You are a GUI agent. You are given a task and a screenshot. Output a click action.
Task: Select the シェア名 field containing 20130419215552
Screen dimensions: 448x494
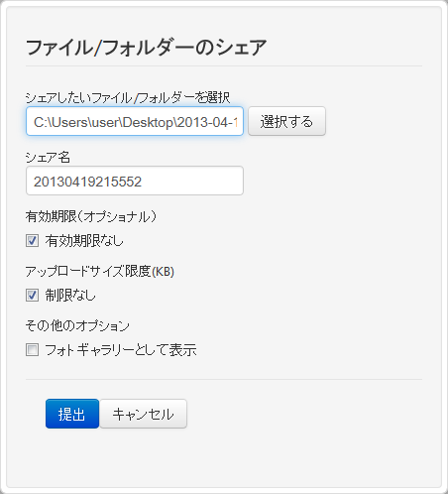click(x=135, y=181)
